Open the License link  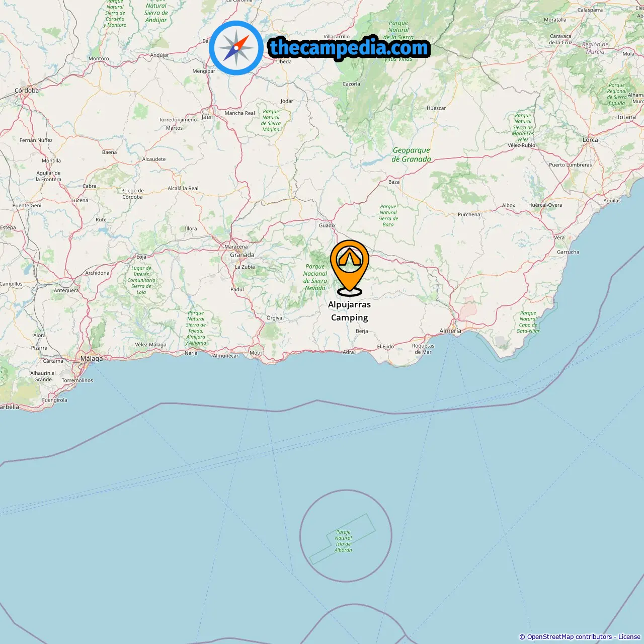pos(629,637)
